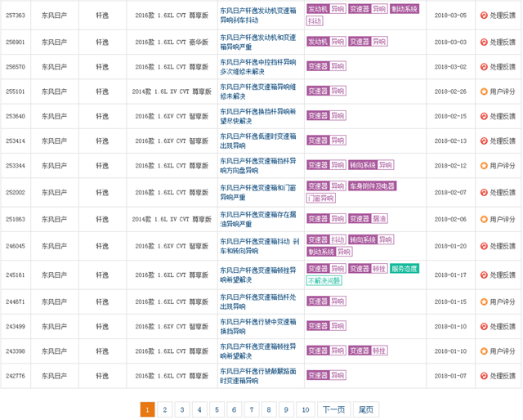Click the 制动系统 异响 tag in row 246045
Screen dimensions: 523x420
[329, 252]
